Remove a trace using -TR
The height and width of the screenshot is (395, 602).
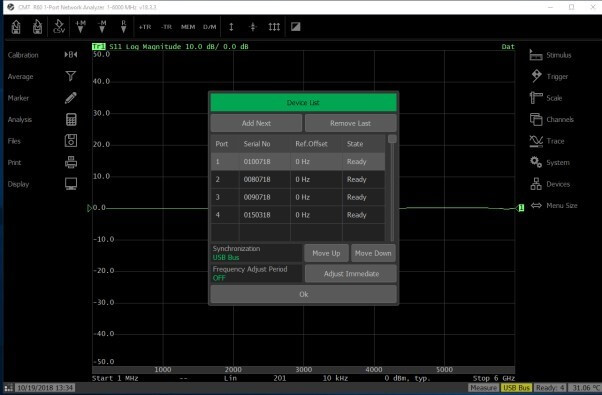[x=166, y=27]
